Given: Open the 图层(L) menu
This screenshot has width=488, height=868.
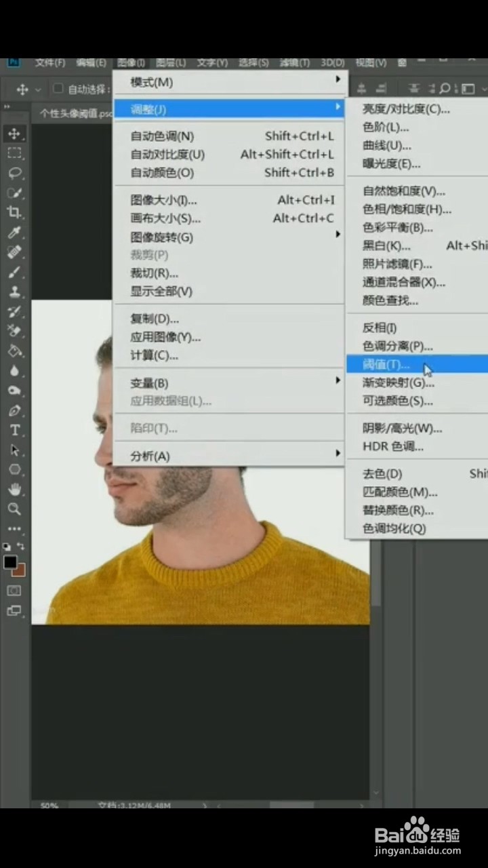Looking at the screenshot, I should click(171, 62).
